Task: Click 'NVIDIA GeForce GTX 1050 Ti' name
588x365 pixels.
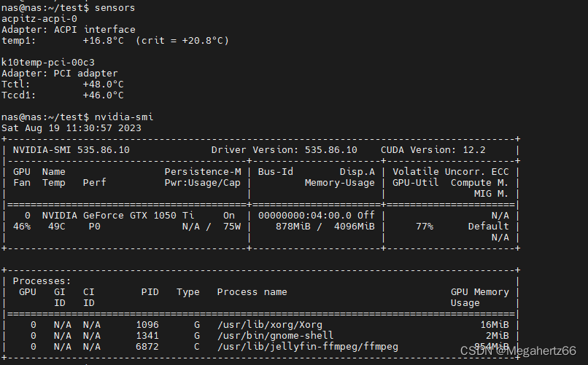Action: [x=118, y=216]
